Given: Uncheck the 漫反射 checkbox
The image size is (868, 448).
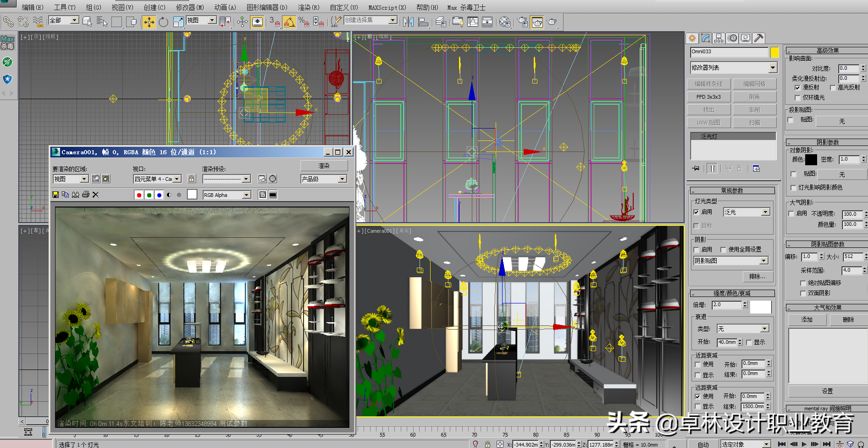Looking at the screenshot, I should (797, 88).
